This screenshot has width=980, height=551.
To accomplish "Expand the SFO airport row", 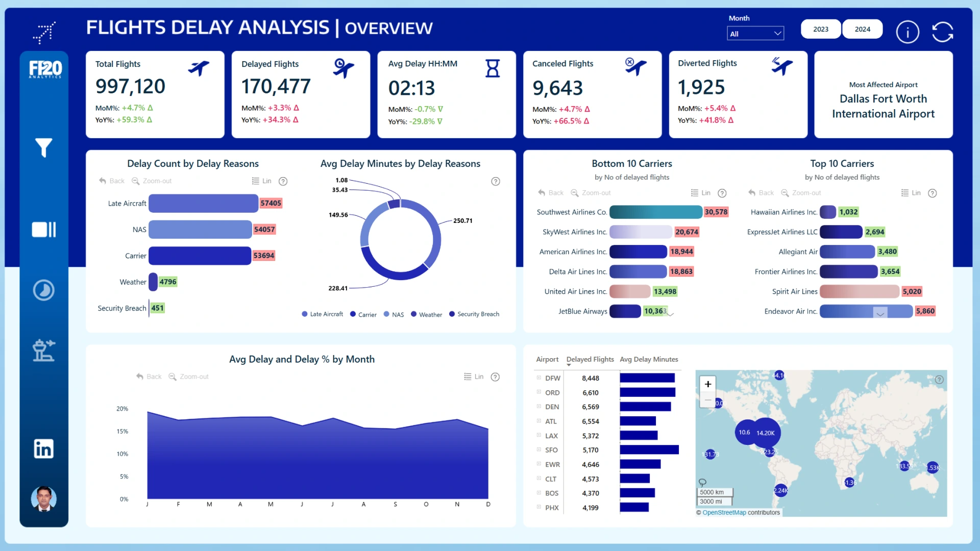I will click(x=538, y=449).
